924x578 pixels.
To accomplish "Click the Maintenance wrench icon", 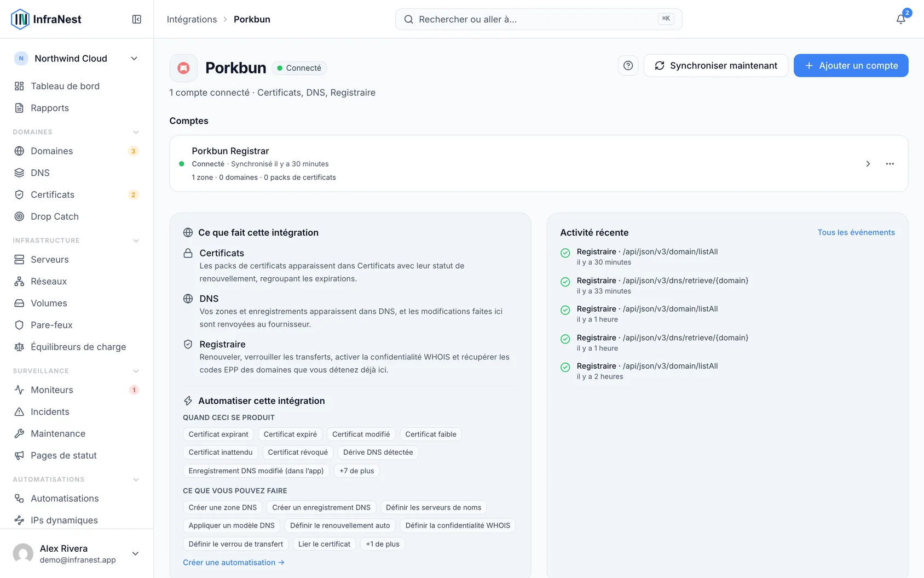I will tap(19, 433).
